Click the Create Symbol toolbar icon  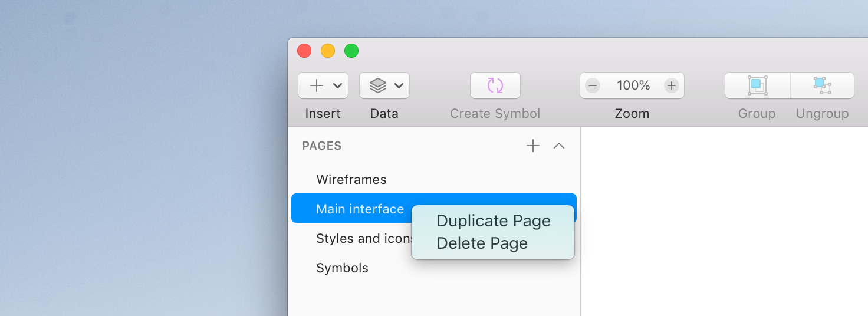(x=495, y=85)
